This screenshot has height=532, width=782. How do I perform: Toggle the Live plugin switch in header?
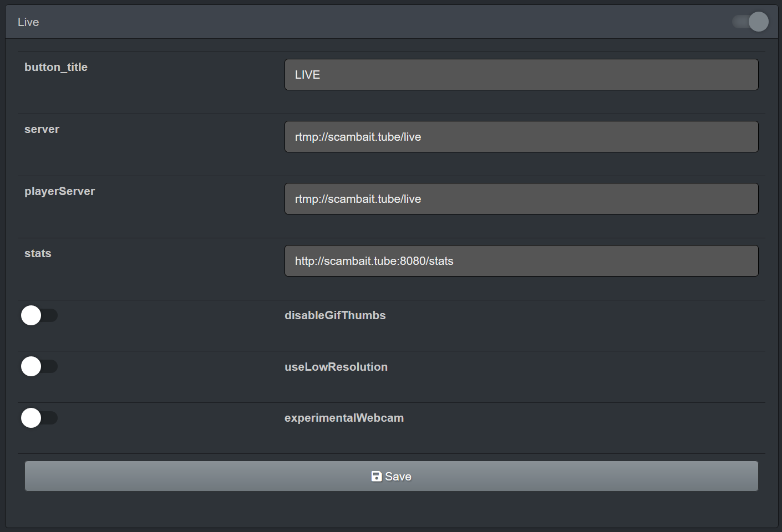tap(750, 22)
